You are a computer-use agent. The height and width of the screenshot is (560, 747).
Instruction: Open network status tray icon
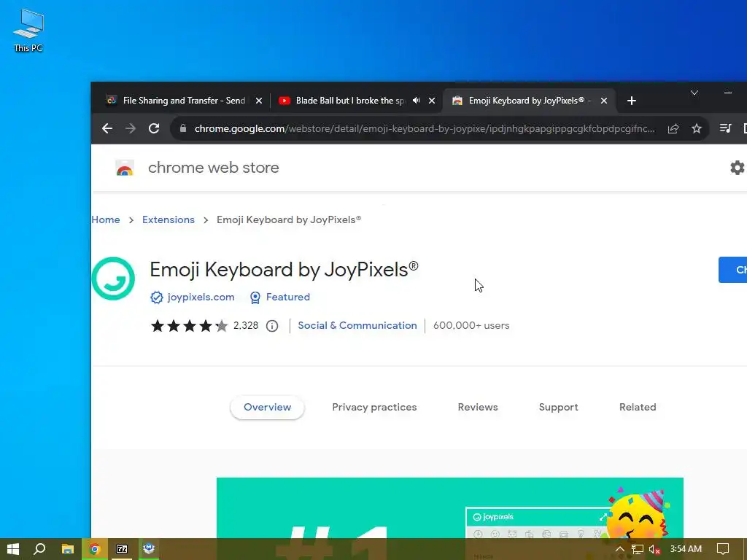[x=638, y=549]
